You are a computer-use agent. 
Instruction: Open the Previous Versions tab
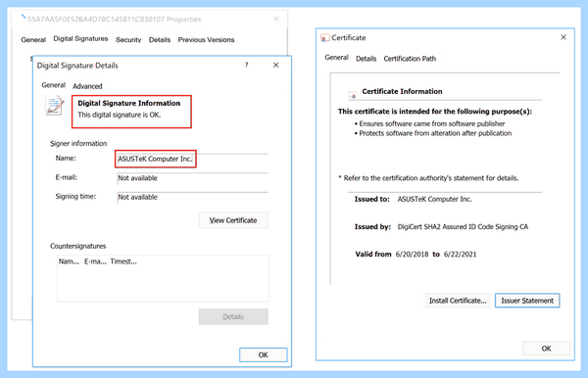point(206,40)
